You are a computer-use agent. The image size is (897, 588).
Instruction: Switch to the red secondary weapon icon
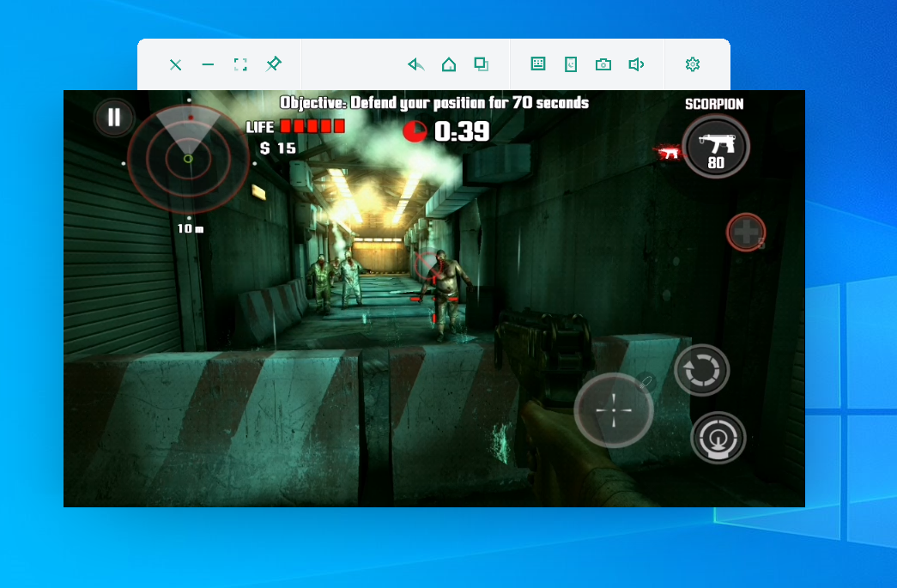(668, 152)
